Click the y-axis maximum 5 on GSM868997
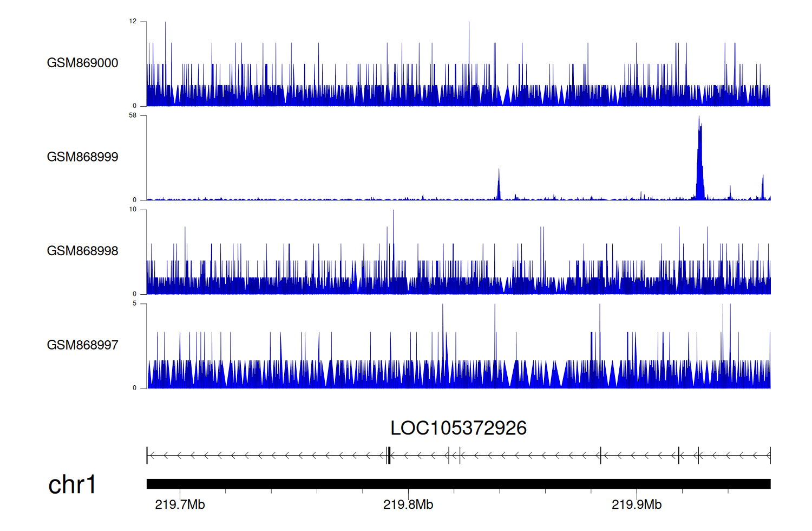This screenshot has width=812, height=531. pyautogui.click(x=134, y=303)
